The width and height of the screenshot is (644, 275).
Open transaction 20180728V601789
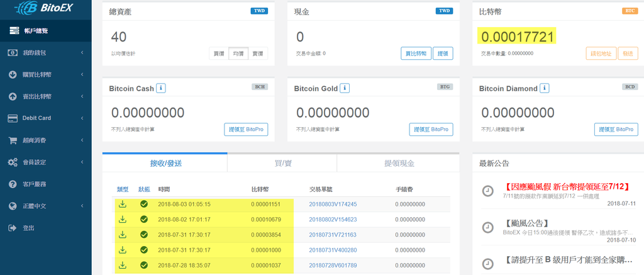click(333, 265)
